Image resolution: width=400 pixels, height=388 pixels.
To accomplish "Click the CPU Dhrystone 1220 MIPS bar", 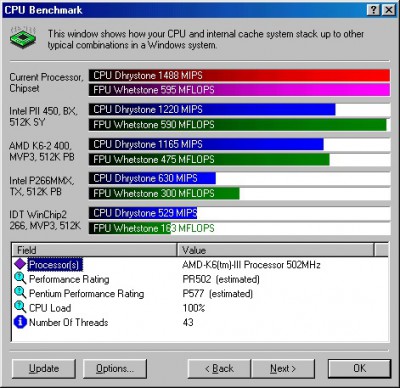I will tap(212, 109).
